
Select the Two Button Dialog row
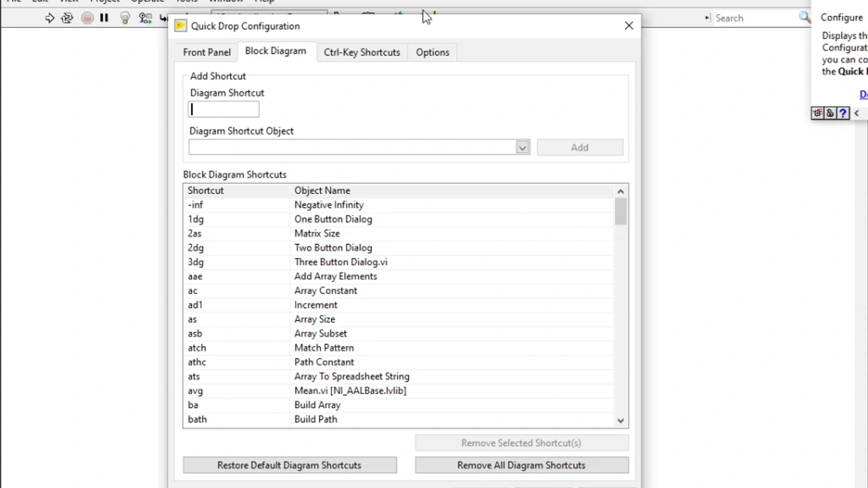click(x=399, y=247)
